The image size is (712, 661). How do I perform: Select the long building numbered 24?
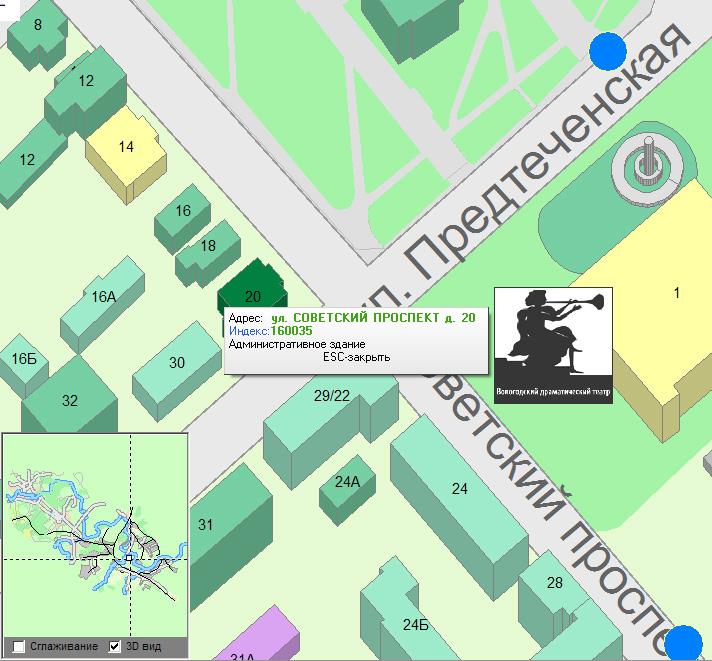[459, 490]
